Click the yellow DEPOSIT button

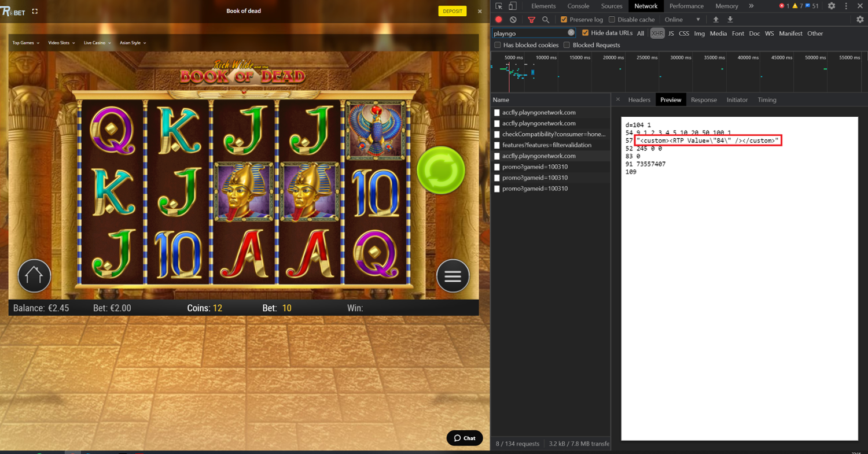point(452,11)
